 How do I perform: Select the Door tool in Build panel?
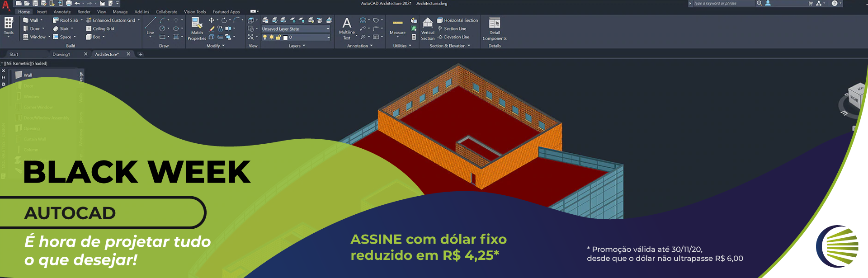tap(32, 28)
